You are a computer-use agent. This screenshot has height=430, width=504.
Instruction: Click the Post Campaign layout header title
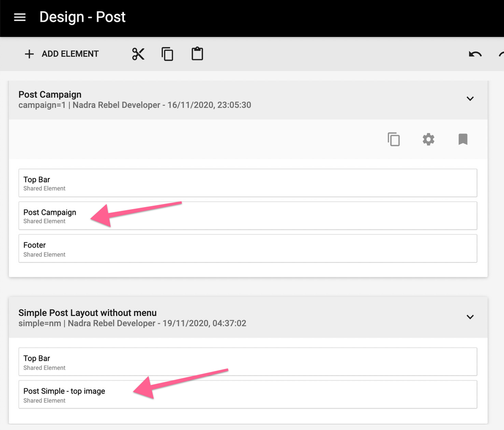point(50,95)
